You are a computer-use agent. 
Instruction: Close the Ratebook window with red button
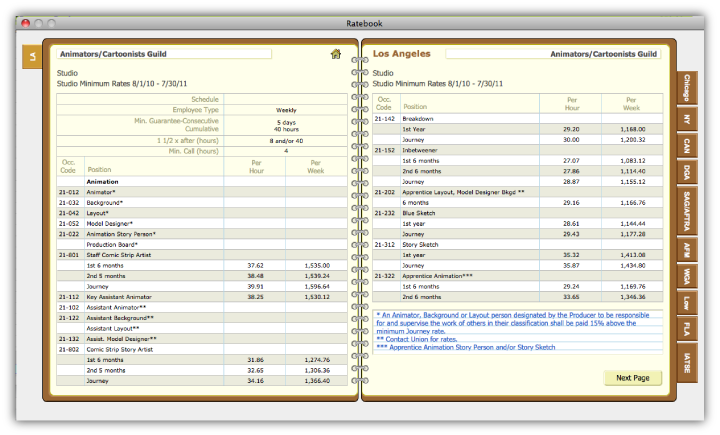pyautogui.click(x=26, y=23)
